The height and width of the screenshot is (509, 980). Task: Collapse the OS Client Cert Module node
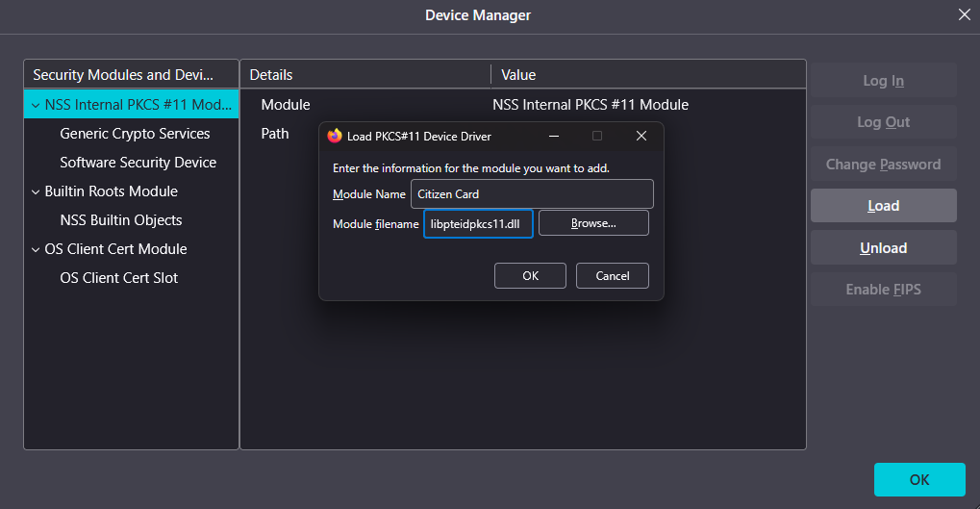36,249
